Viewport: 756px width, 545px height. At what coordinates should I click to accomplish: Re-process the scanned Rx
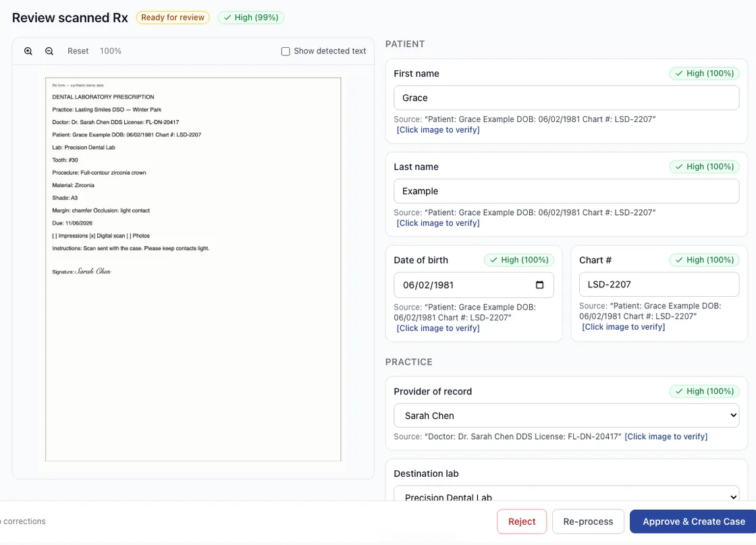click(588, 521)
